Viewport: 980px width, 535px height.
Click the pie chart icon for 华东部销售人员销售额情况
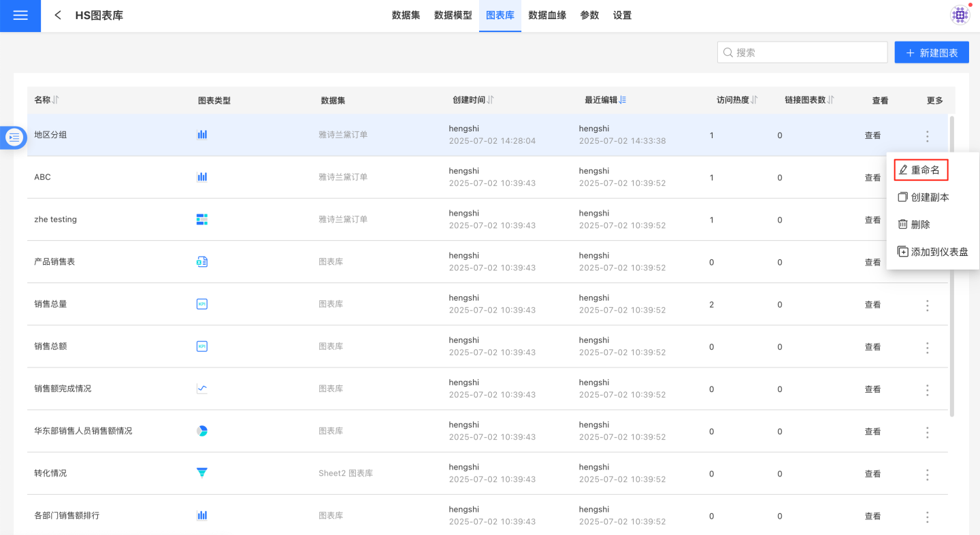click(202, 431)
